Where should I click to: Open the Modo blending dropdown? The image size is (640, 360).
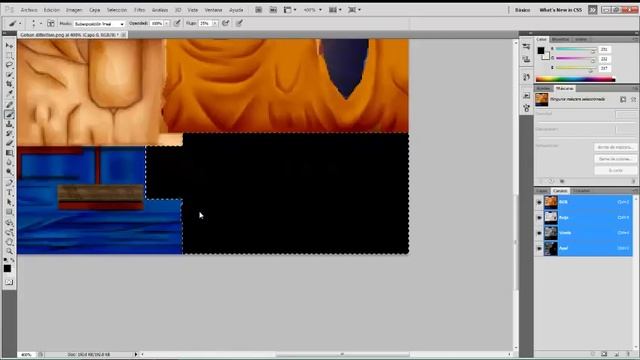coord(99,24)
